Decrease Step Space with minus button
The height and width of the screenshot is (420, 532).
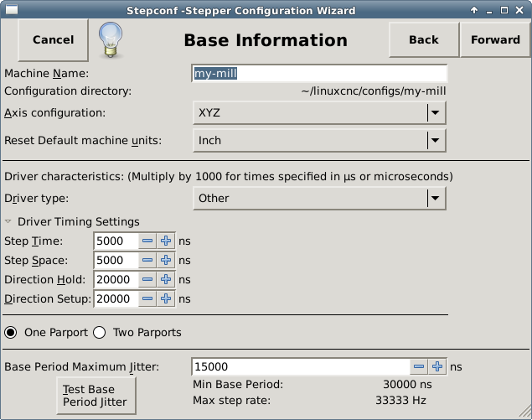147,260
